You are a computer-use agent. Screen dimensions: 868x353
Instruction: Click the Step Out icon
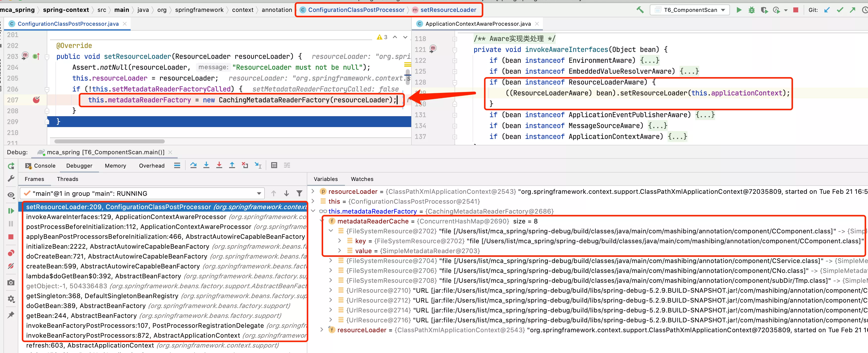(x=232, y=165)
